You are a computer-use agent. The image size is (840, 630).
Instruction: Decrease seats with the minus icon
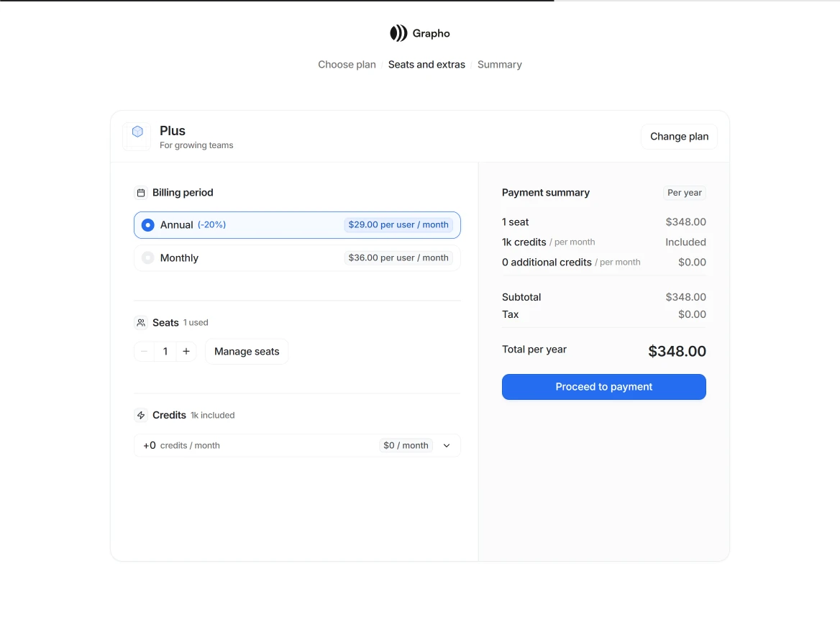(x=145, y=352)
